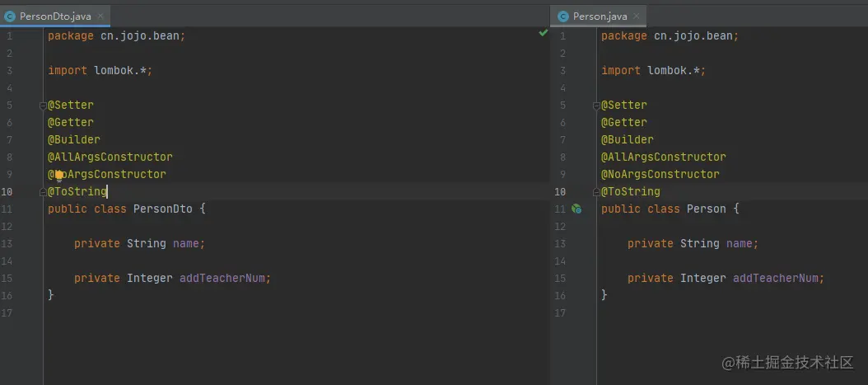Click the fold end marker at @ToString in PersonDto
Viewport: 868px width, 385px height.
point(43,191)
